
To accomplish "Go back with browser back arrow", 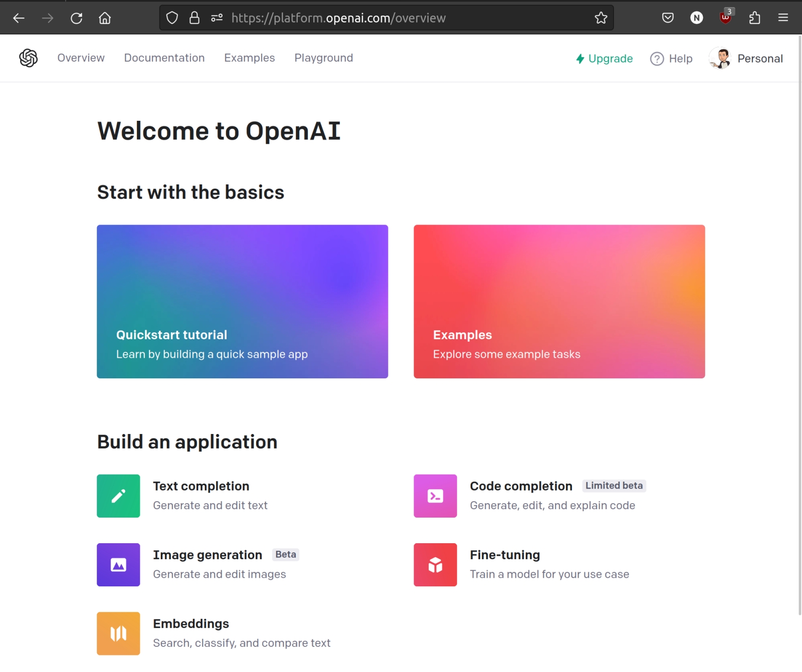I will [x=19, y=18].
